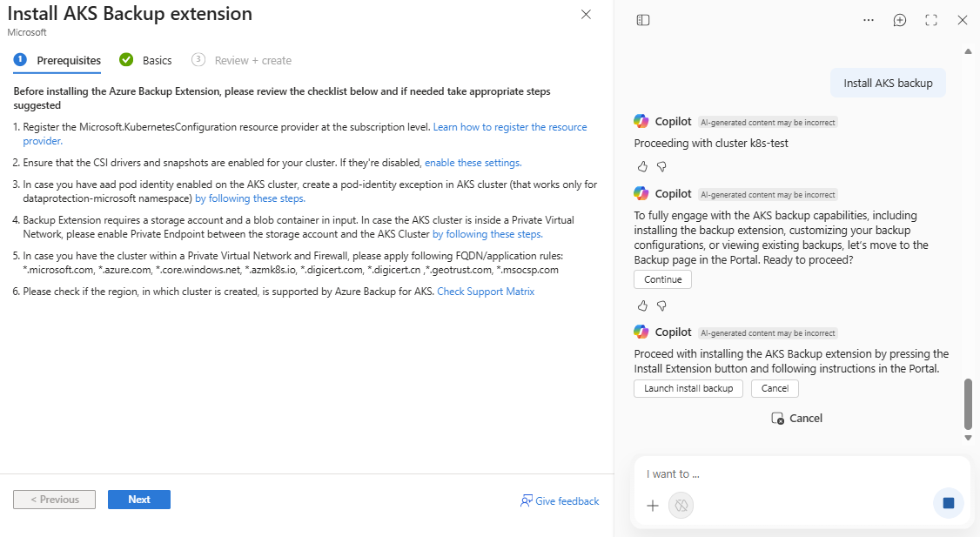Toggle the Copilot sidebar panel icon

click(643, 20)
